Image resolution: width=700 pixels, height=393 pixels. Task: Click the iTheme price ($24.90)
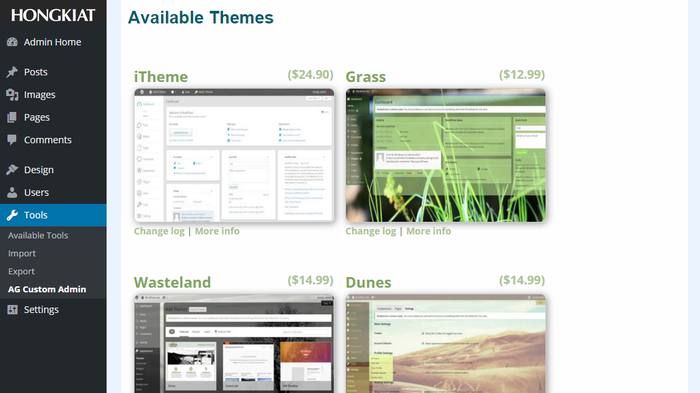[311, 75]
